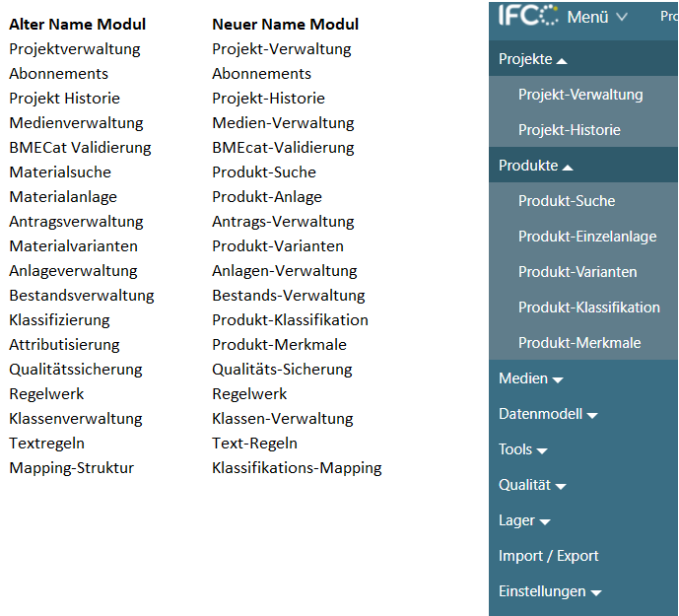Image resolution: width=679 pixels, height=616 pixels.
Task: Expand the Tools section arrow
Action: click(542, 451)
